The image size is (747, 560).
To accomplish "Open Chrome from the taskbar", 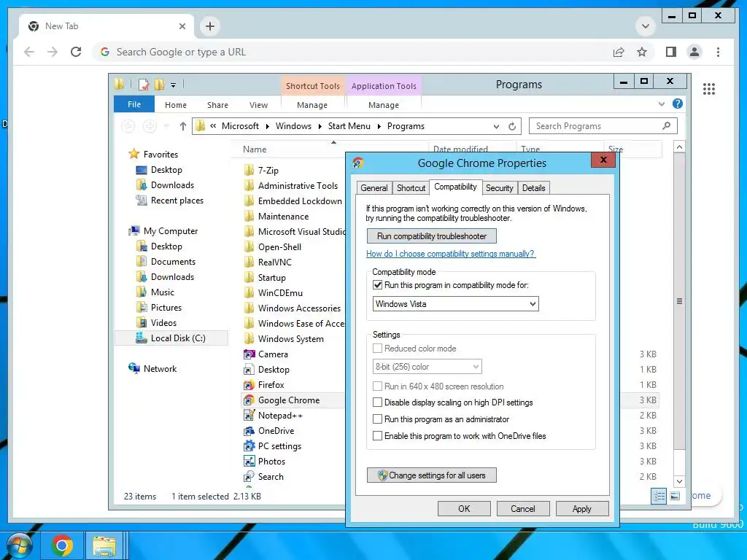I will [x=62, y=545].
